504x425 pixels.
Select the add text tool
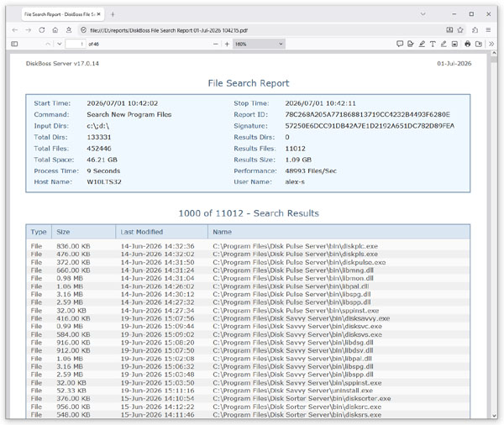433,44
